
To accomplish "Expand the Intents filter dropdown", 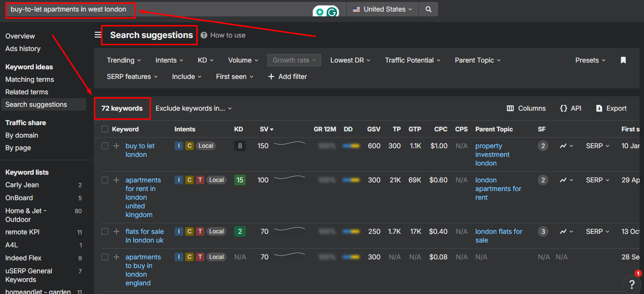I will tap(169, 60).
